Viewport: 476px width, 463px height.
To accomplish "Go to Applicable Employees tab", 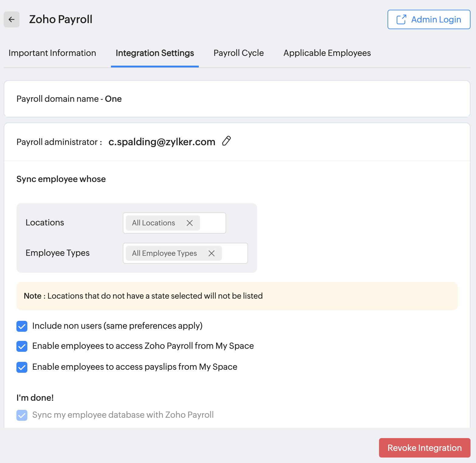I will (327, 53).
